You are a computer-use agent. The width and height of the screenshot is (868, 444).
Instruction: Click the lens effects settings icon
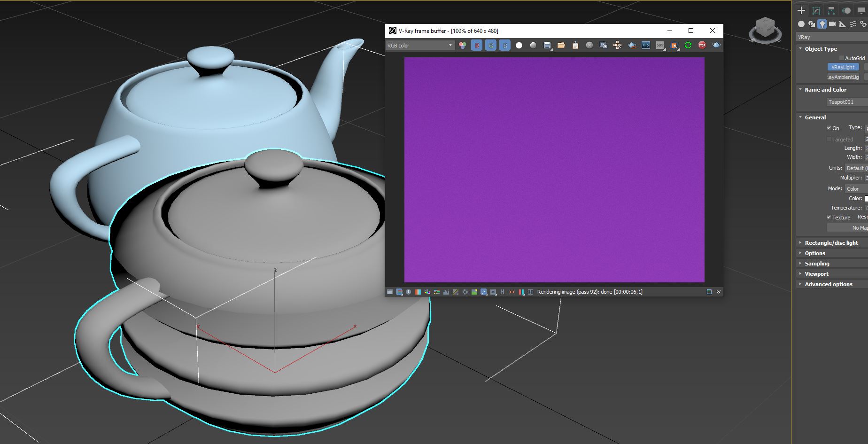(530, 292)
